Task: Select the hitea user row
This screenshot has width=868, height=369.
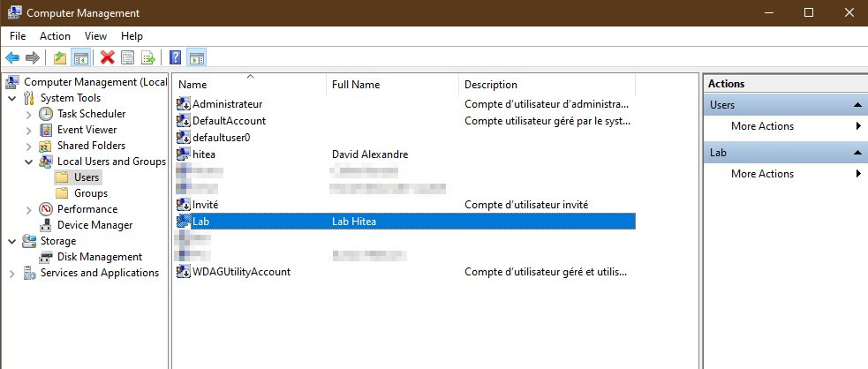Action: (404, 154)
